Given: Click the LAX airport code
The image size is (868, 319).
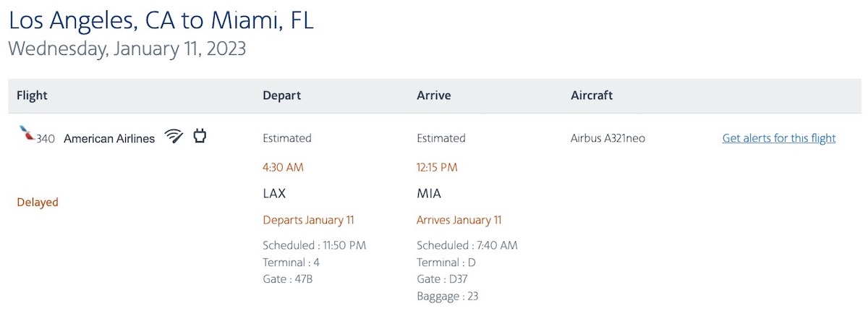Looking at the screenshot, I should point(274,193).
